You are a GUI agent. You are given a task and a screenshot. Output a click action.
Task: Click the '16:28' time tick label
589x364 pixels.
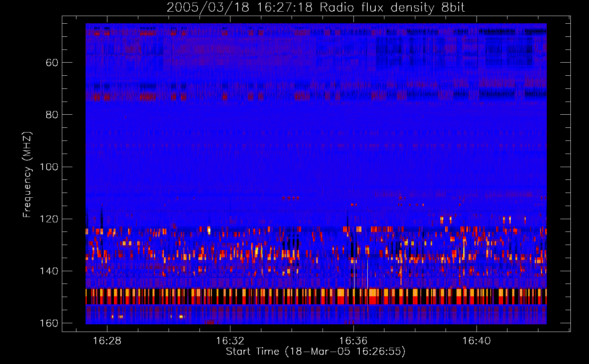click(x=107, y=341)
